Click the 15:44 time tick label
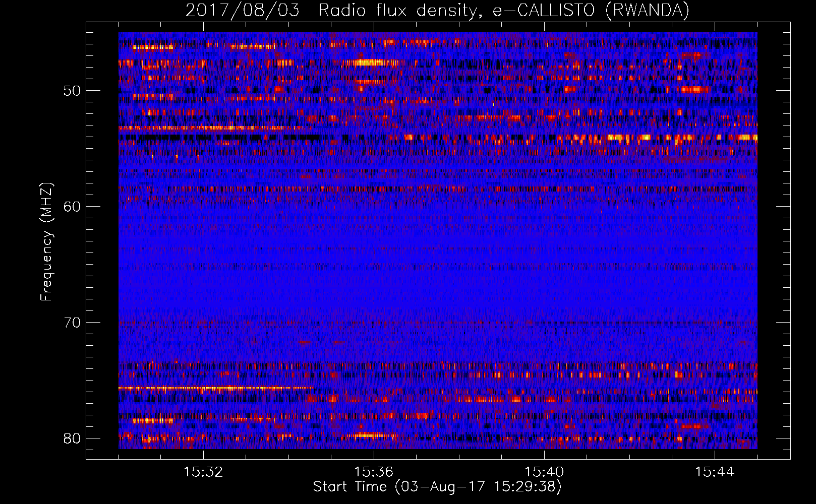 coord(715,472)
